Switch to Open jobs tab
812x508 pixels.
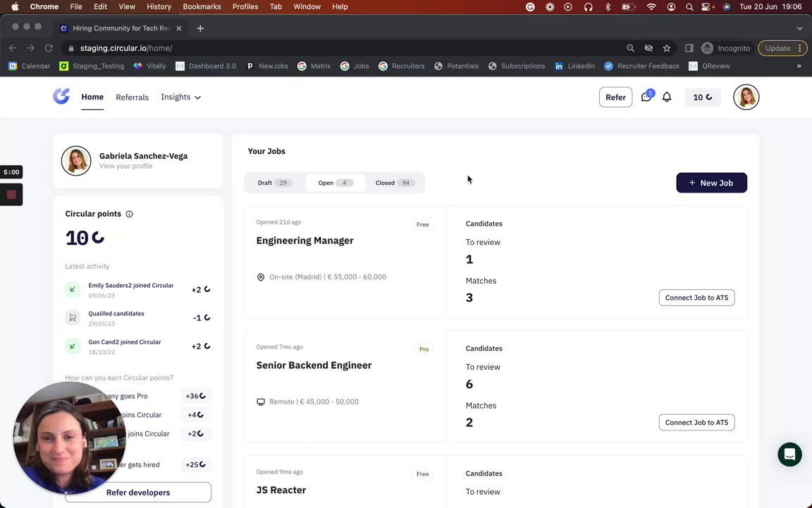tap(335, 183)
